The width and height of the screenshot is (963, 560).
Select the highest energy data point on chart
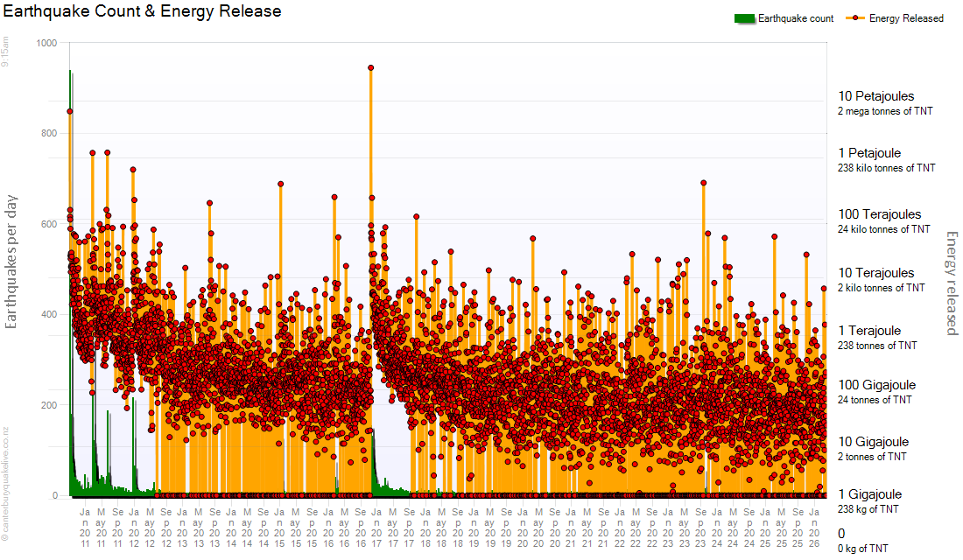371,67
